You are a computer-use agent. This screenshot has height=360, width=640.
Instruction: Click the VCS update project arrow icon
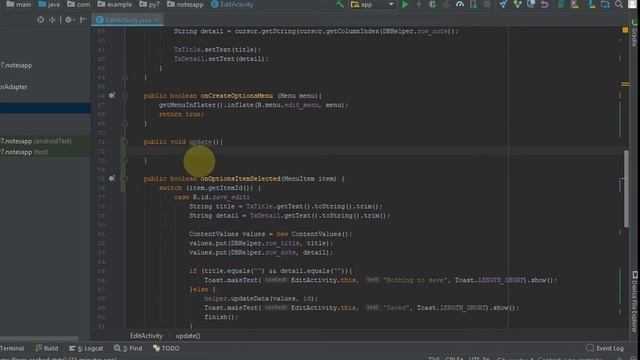pyautogui.click(x=503, y=4)
